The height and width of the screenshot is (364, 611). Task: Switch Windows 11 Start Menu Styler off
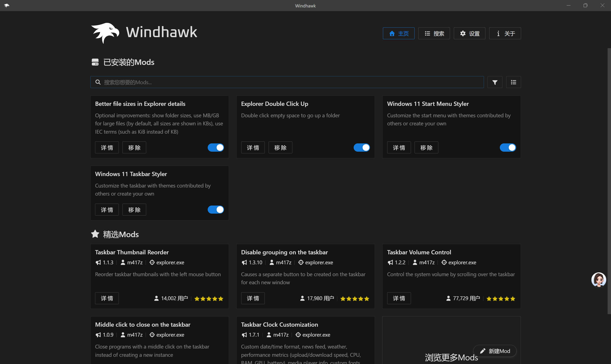(508, 147)
